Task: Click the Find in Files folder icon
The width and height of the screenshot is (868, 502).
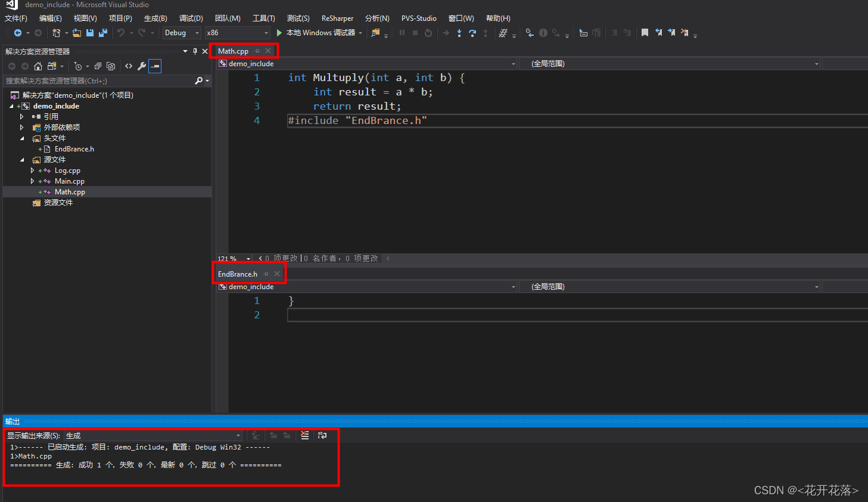Action: [x=375, y=33]
